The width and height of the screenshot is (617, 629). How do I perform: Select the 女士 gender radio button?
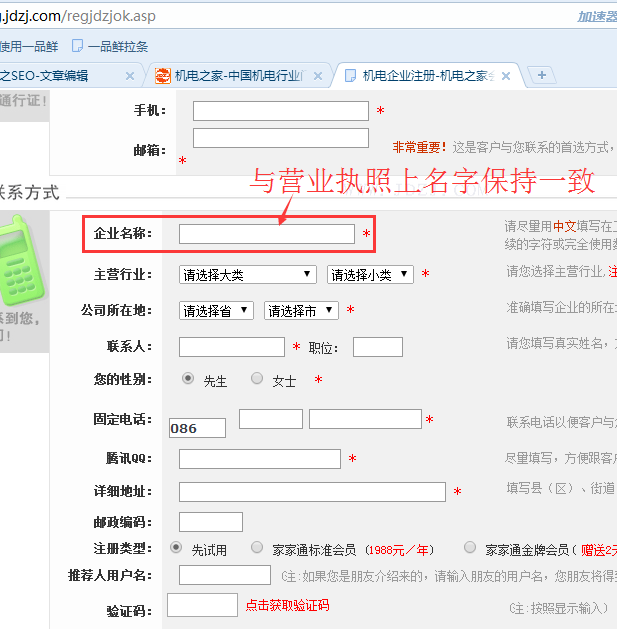[257, 379]
